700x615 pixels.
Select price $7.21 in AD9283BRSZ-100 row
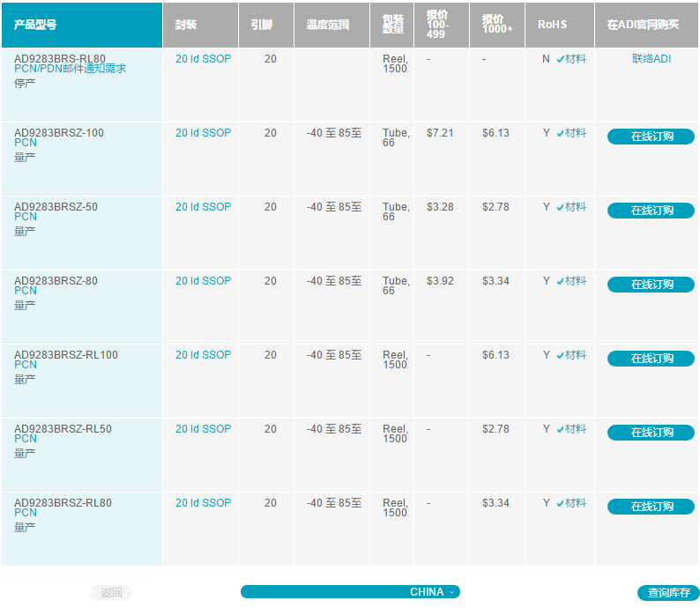[440, 133]
